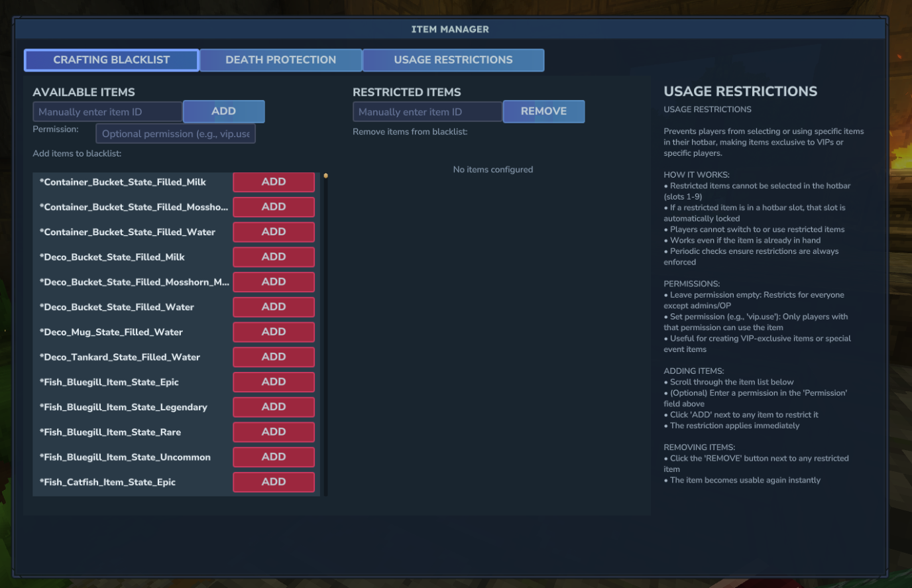Add Deco_Mug_State_Filled_Water to the list
Screen dimensions: 912x588
pyautogui.click(x=274, y=332)
